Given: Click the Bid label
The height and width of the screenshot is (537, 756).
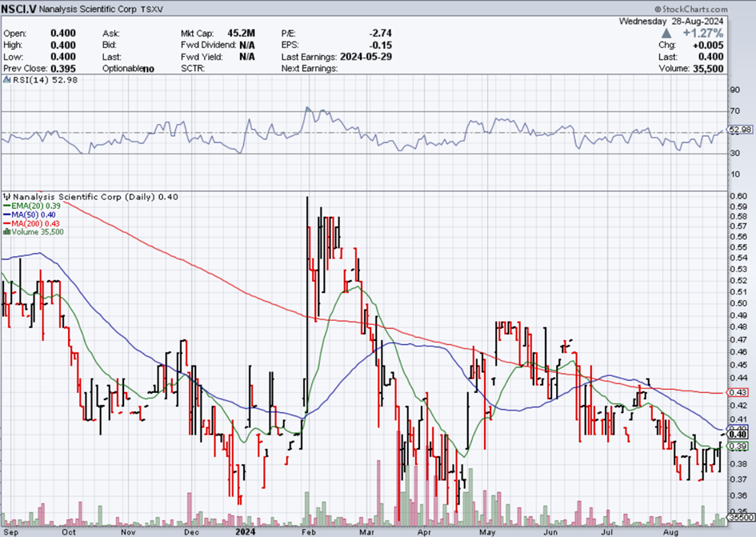Looking at the screenshot, I should 110,45.
